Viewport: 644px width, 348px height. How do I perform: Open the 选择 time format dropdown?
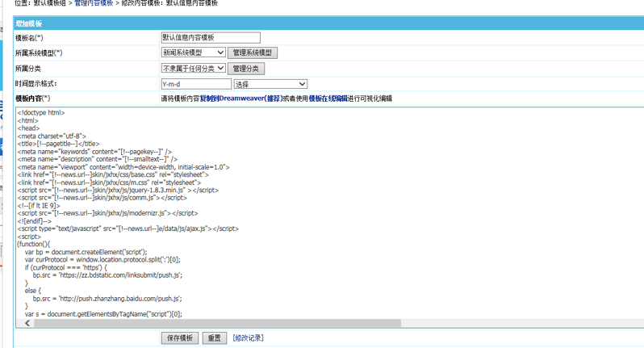[x=270, y=84]
